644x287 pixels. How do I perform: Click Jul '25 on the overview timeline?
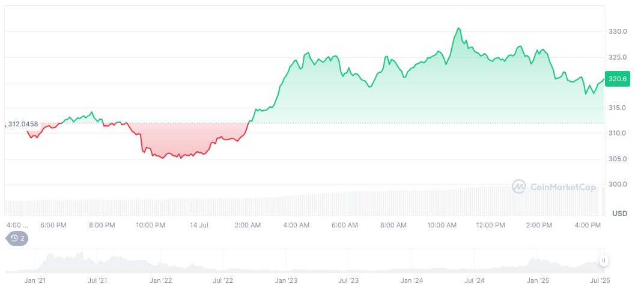[x=600, y=280]
